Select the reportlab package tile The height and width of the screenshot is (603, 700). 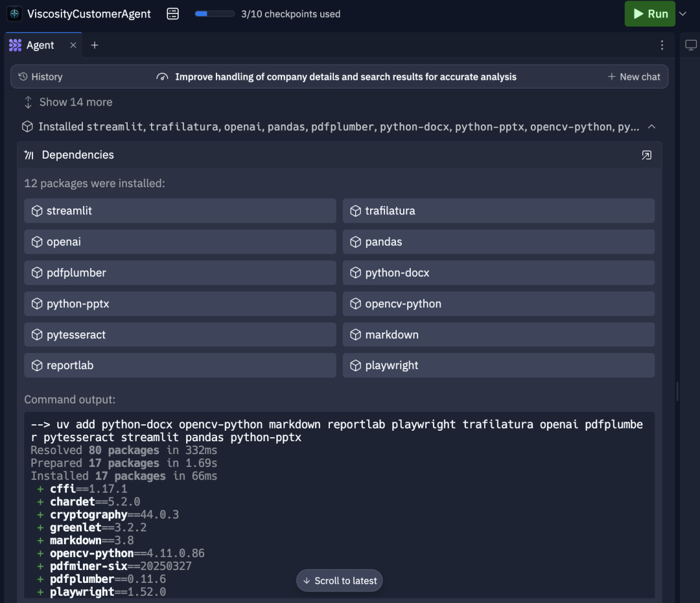[180, 365]
